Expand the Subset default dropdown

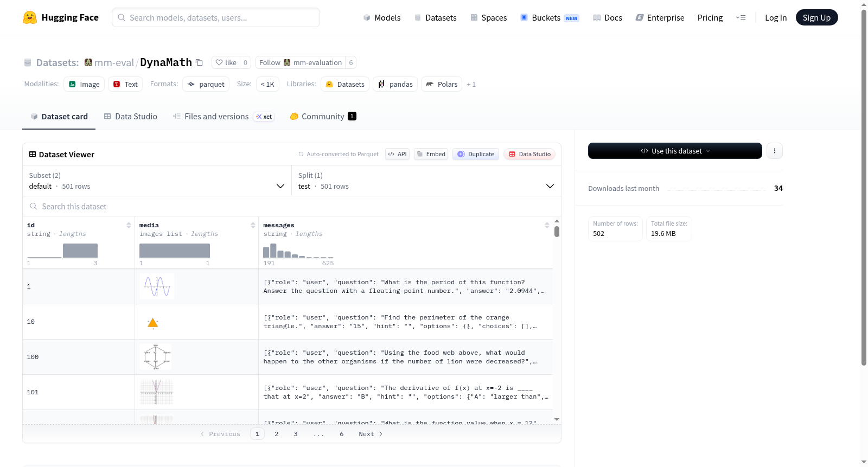click(x=157, y=181)
